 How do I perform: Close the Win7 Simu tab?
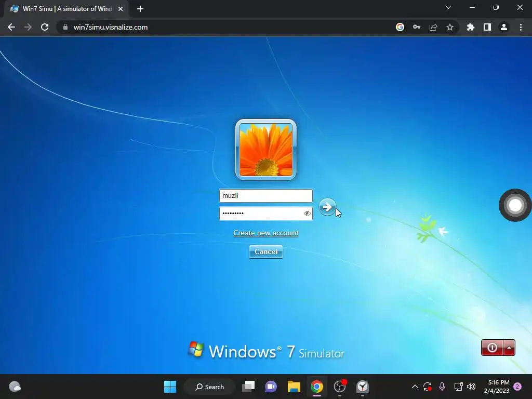click(121, 9)
